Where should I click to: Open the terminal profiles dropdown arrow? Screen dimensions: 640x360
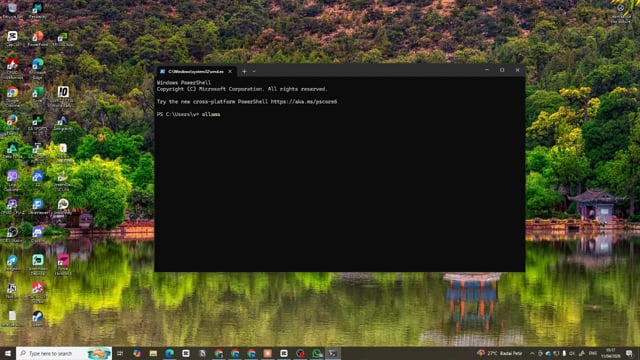pos(254,71)
